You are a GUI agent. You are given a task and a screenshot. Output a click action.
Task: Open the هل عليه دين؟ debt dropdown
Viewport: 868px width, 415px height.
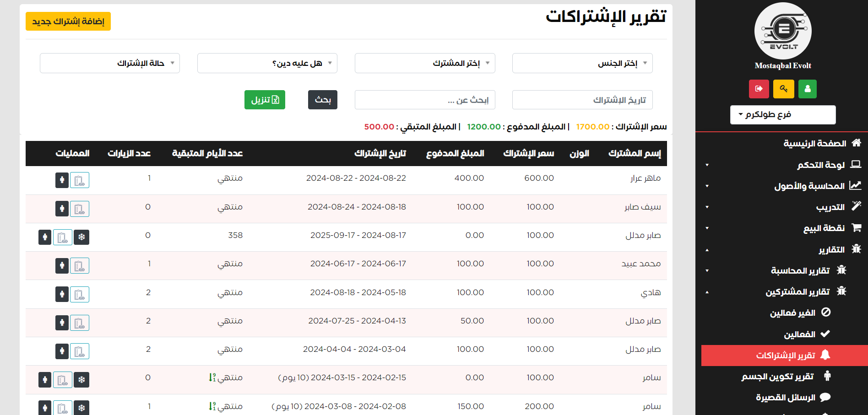[267, 63]
